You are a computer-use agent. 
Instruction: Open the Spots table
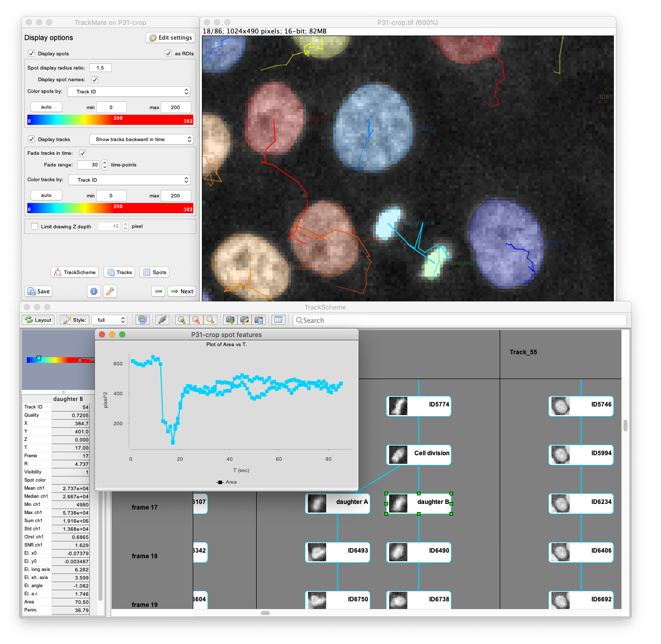pyautogui.click(x=154, y=272)
